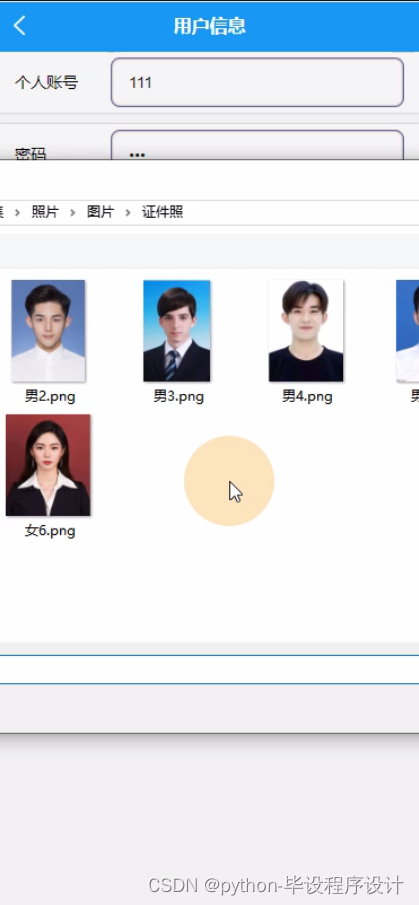Click the 用户信息 header title

coord(210,26)
